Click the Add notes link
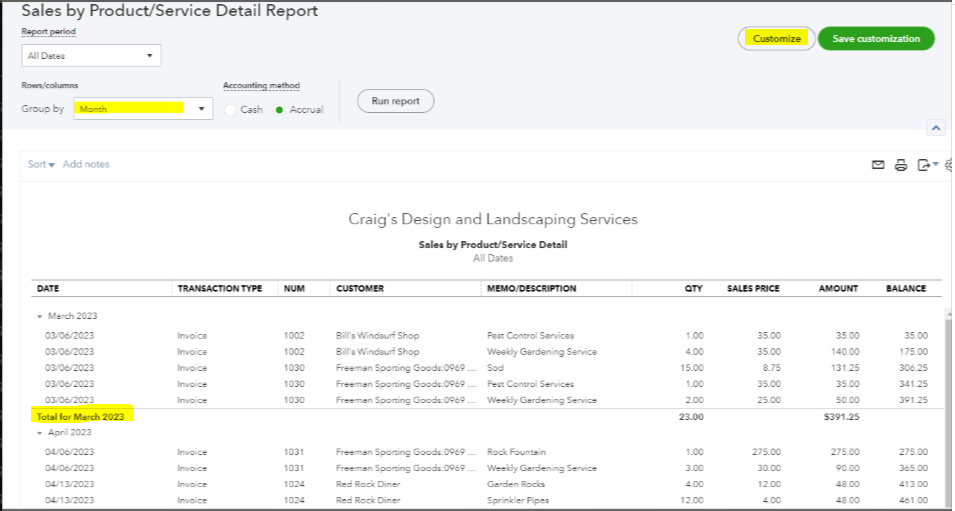The width and height of the screenshot is (955, 511). pyautogui.click(x=86, y=164)
